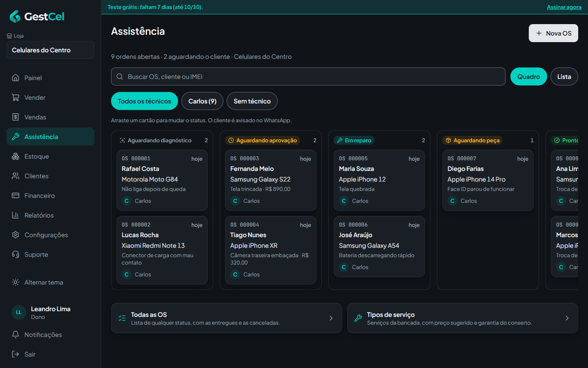Open OS 000001 Rafael Costa card

(x=162, y=180)
